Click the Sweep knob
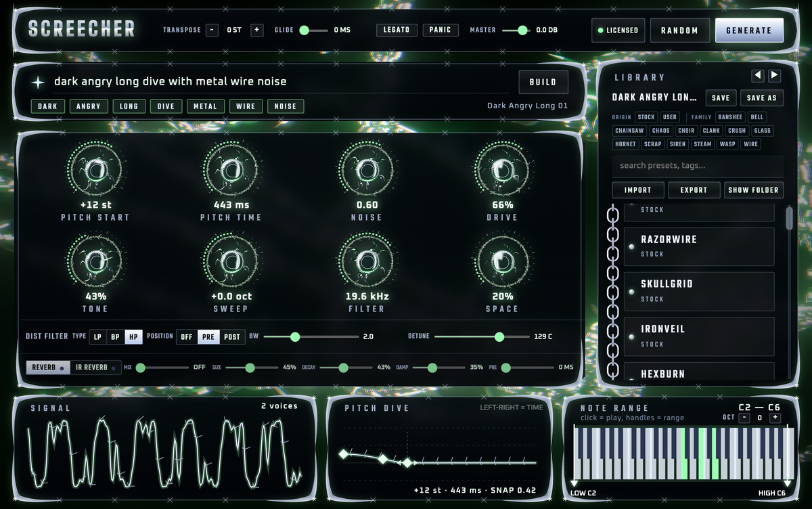The height and width of the screenshot is (509, 812). pyautogui.click(x=230, y=261)
